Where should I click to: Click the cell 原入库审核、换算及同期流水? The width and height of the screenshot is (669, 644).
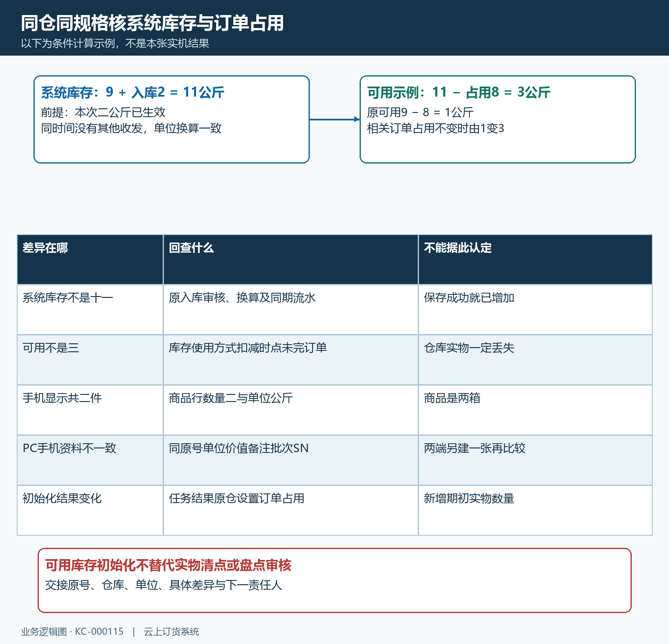point(291,310)
